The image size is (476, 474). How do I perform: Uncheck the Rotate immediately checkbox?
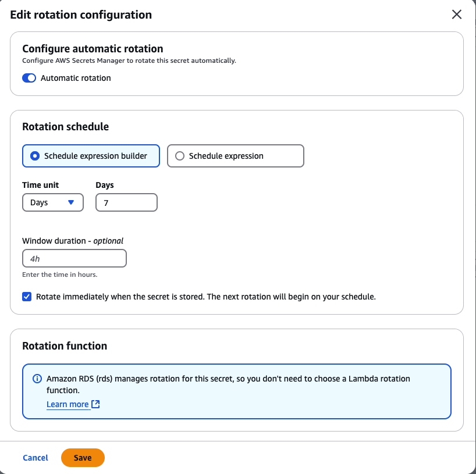click(x=27, y=297)
